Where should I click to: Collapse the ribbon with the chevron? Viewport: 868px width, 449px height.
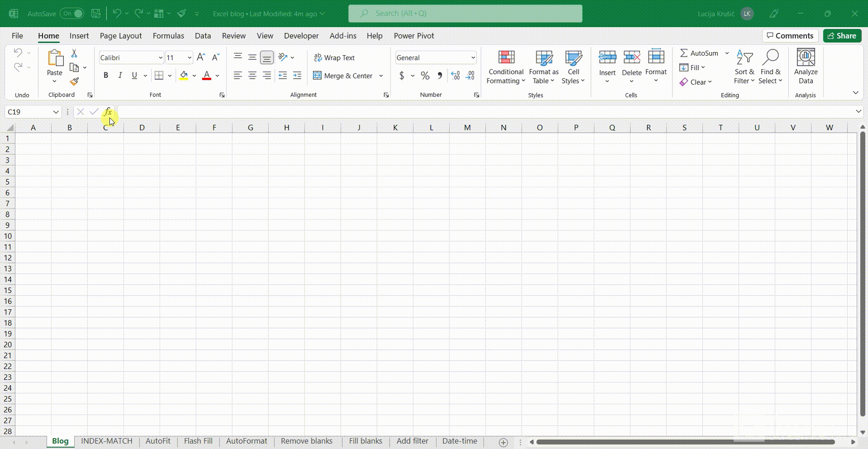pyautogui.click(x=856, y=93)
